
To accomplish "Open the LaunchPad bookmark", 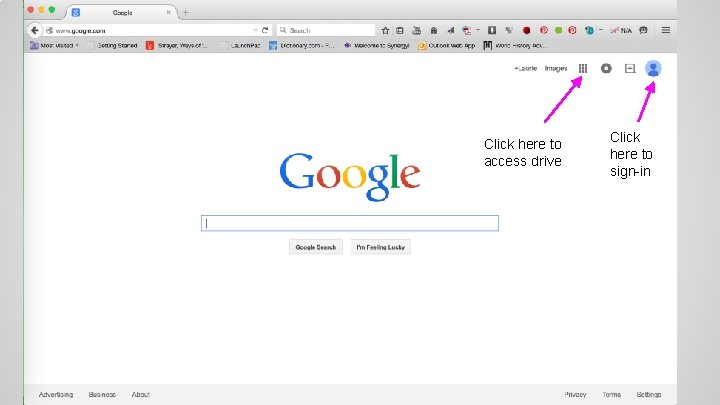I will point(241,45).
